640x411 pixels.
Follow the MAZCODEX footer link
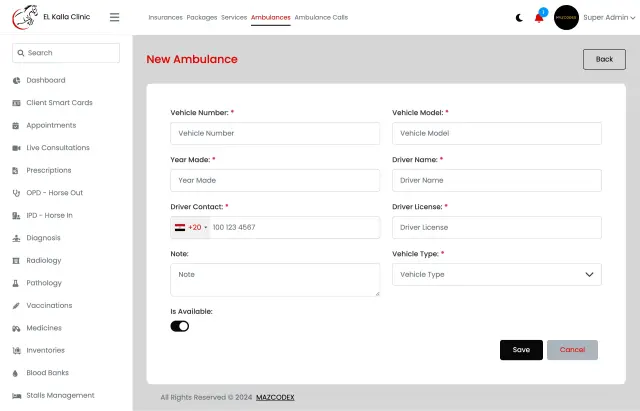pyautogui.click(x=275, y=397)
